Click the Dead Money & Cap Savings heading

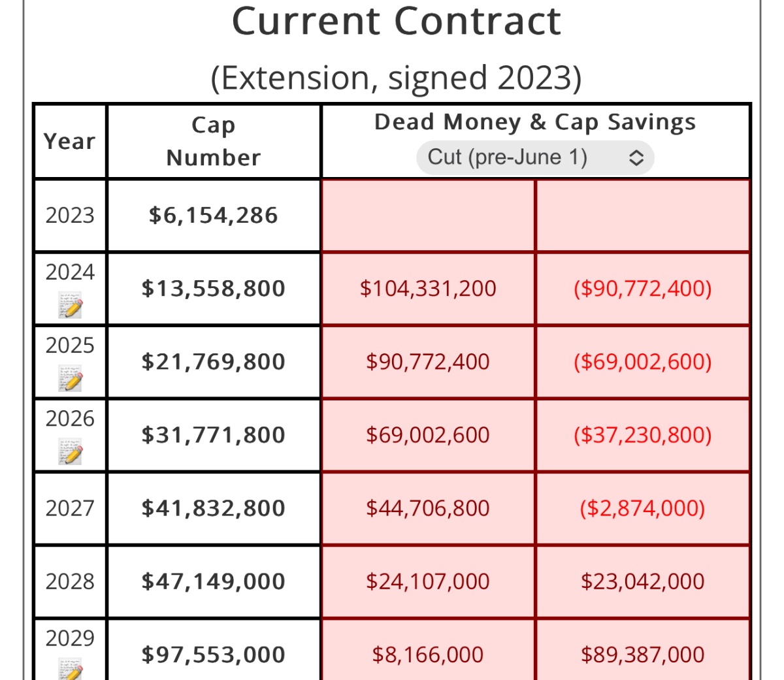click(534, 122)
